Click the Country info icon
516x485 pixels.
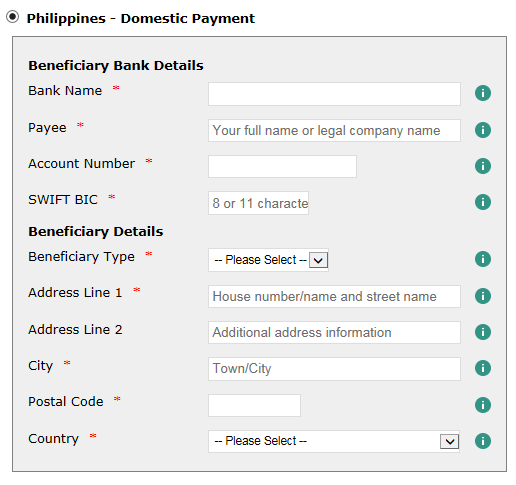tap(483, 441)
